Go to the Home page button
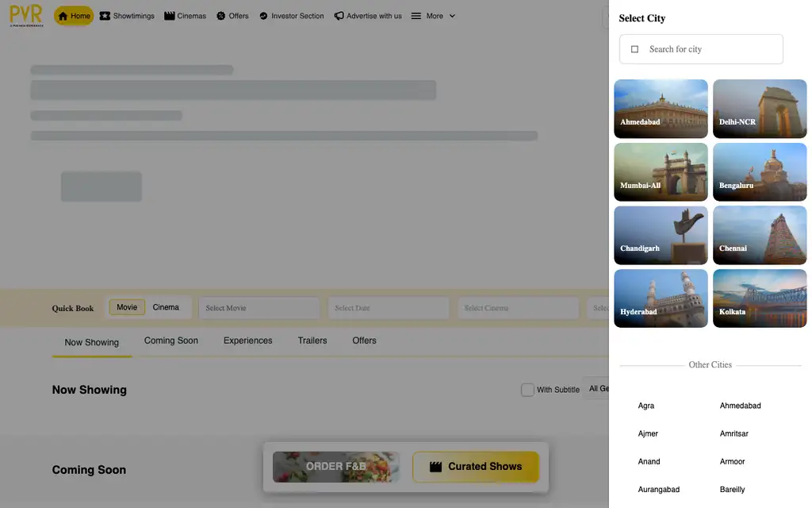Image resolution: width=812 pixels, height=508 pixels. point(74,16)
